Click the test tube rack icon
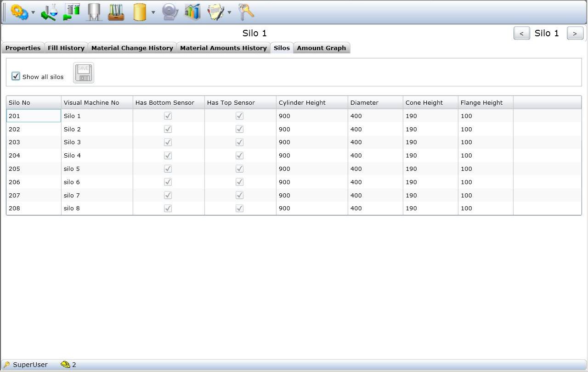Image resolution: width=588 pixels, height=372 pixels. click(116, 12)
